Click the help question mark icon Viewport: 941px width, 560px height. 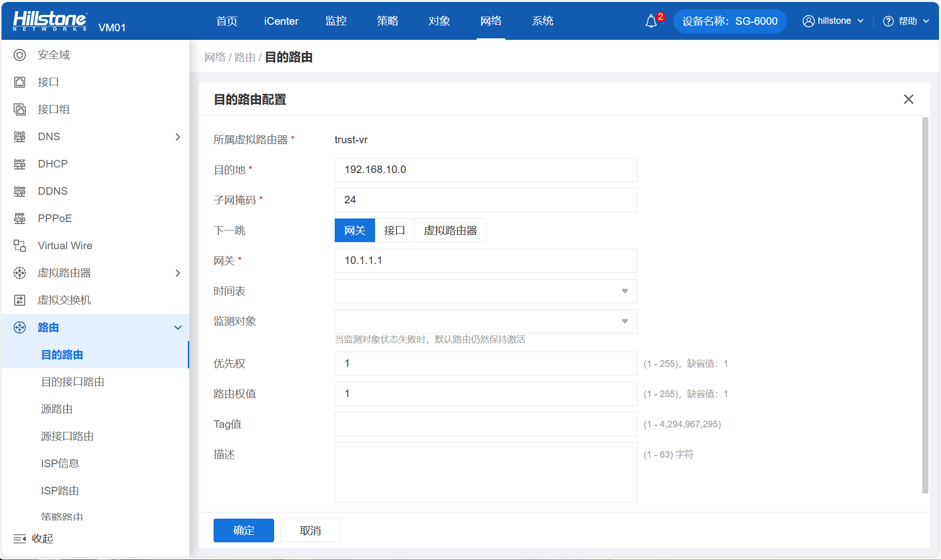pyautogui.click(x=888, y=21)
